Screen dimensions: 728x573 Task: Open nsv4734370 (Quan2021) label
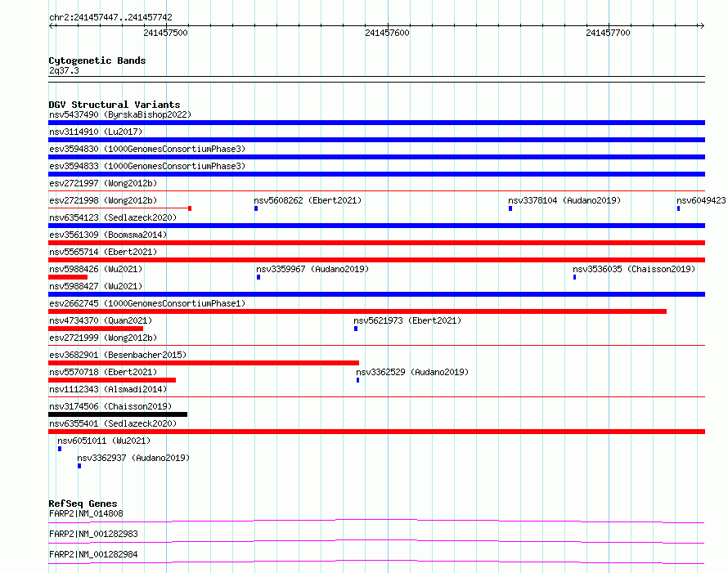101,320
